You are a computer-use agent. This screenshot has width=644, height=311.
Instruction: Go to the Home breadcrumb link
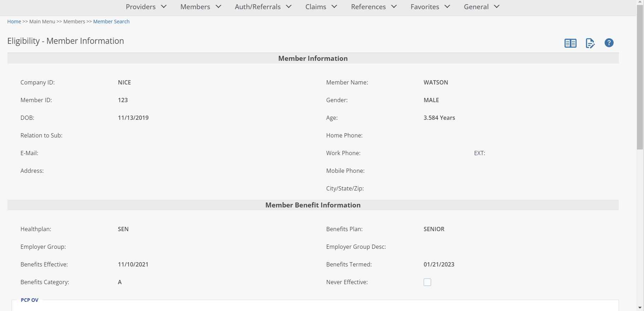click(x=14, y=22)
